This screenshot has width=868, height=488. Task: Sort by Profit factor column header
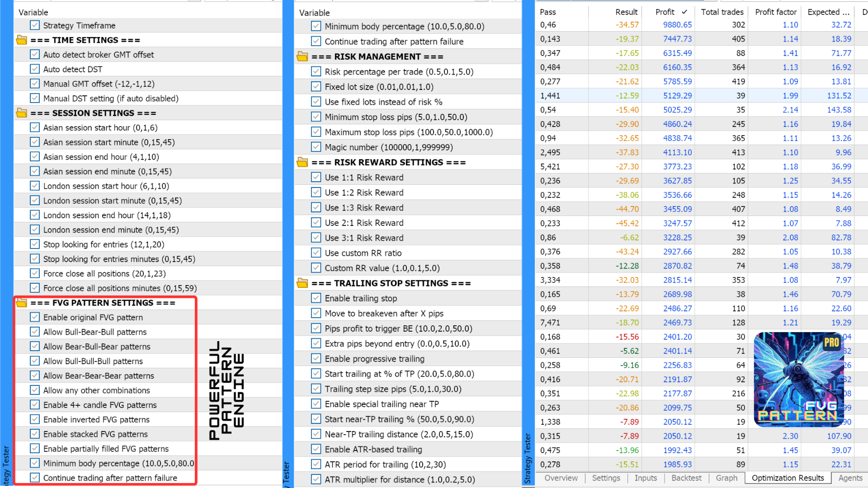click(x=776, y=12)
